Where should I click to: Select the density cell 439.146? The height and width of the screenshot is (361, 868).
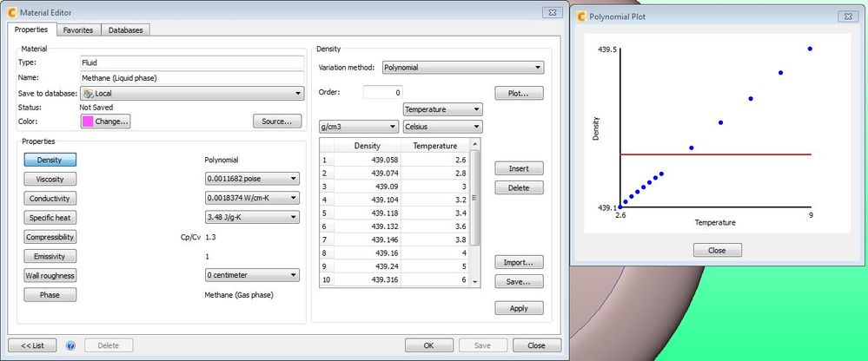(x=368, y=240)
